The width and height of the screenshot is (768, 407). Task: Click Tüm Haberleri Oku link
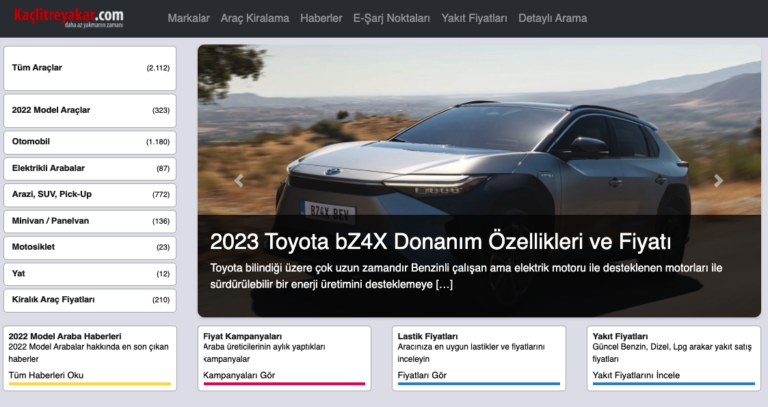click(x=46, y=375)
